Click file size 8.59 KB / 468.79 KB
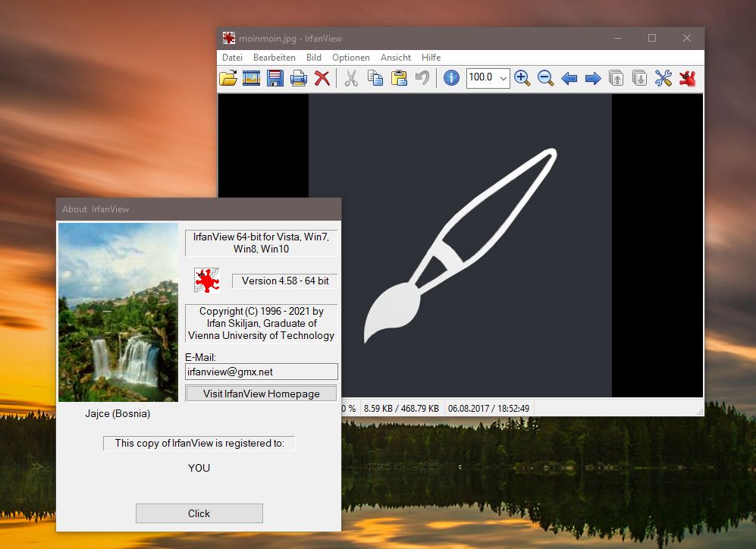The height and width of the screenshot is (549, 756). coord(401,408)
